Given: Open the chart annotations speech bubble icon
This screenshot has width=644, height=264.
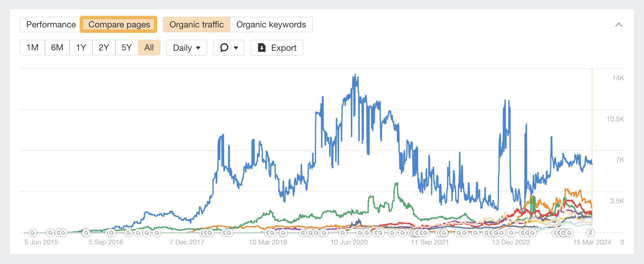Looking at the screenshot, I should (224, 48).
